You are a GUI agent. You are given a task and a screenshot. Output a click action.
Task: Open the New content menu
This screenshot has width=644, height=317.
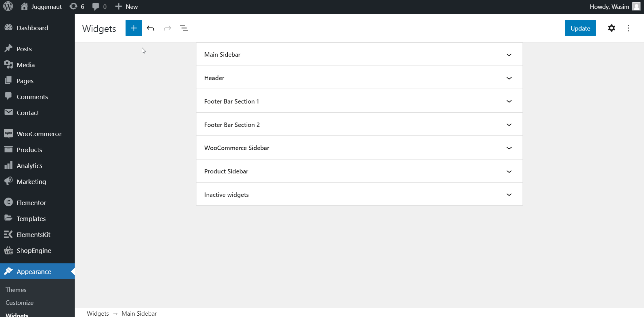click(x=126, y=6)
